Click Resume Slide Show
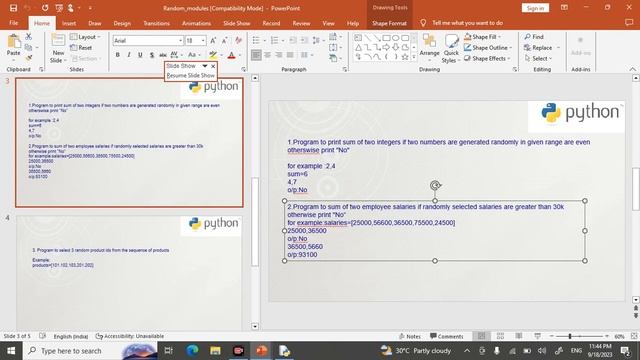The height and width of the screenshot is (360, 640). [191, 76]
